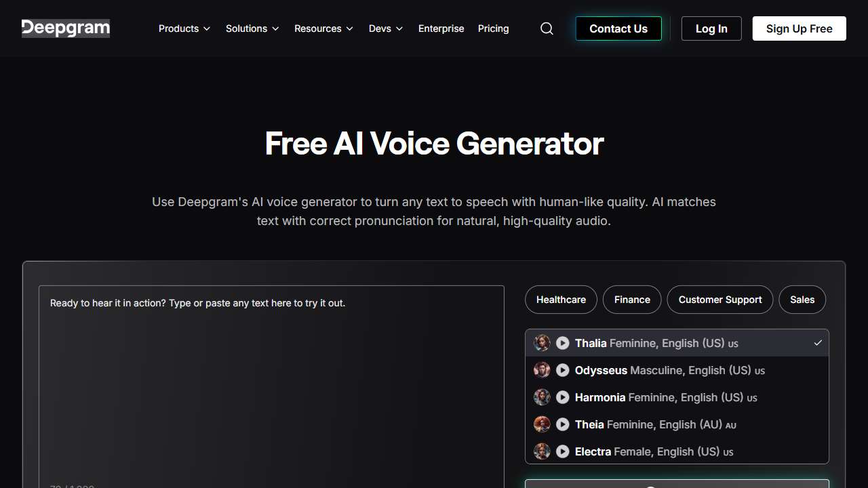Expand the Resources menu
This screenshot has width=868, height=488.
tap(323, 28)
